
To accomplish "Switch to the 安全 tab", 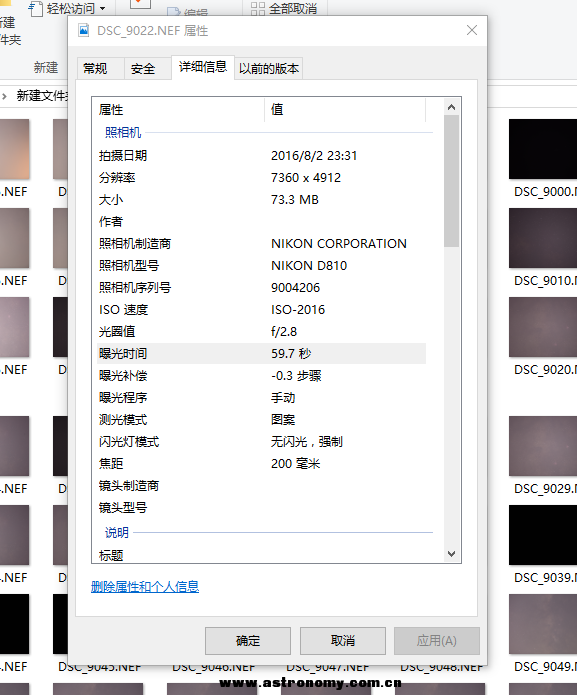I will pyautogui.click(x=148, y=69).
